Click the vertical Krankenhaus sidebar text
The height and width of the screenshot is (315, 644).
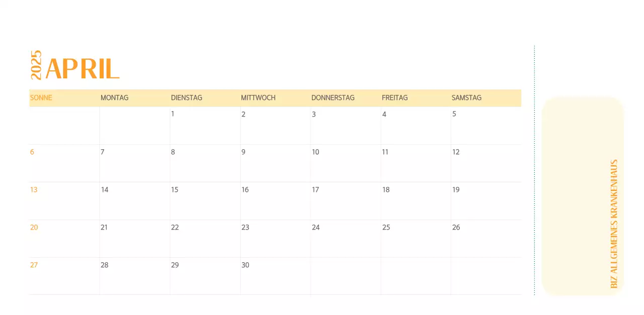coord(614,224)
